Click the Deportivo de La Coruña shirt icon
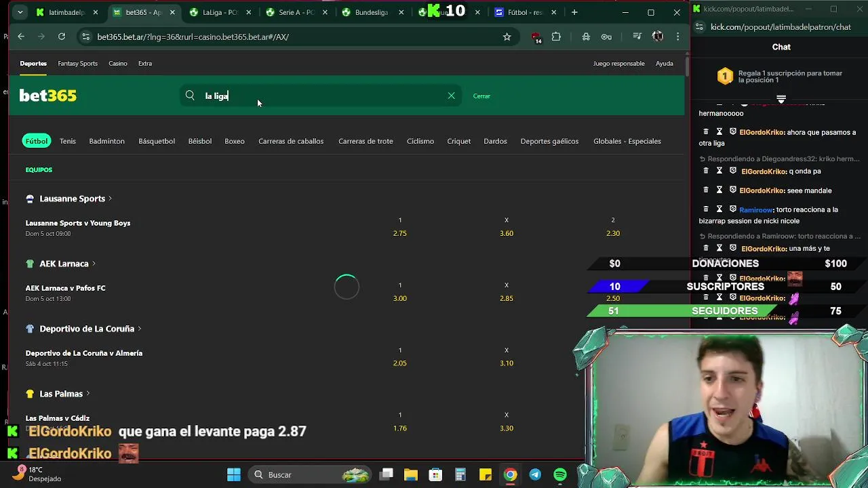The height and width of the screenshot is (488, 868). tap(30, 329)
